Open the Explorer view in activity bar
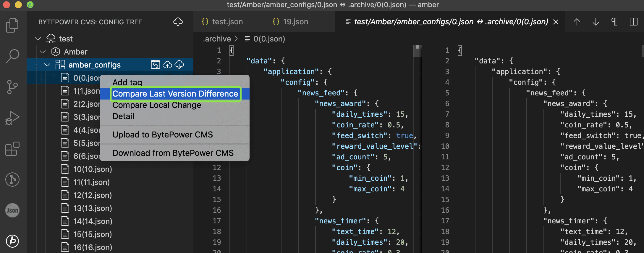 tap(12, 25)
